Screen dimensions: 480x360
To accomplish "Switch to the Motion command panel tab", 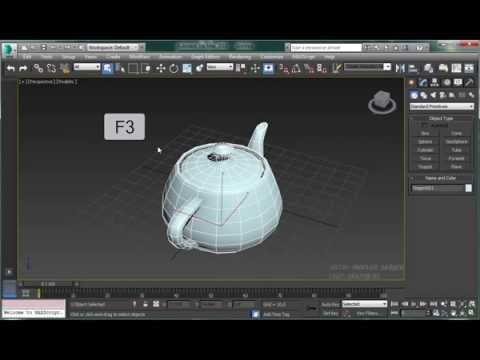I will pos(447,82).
